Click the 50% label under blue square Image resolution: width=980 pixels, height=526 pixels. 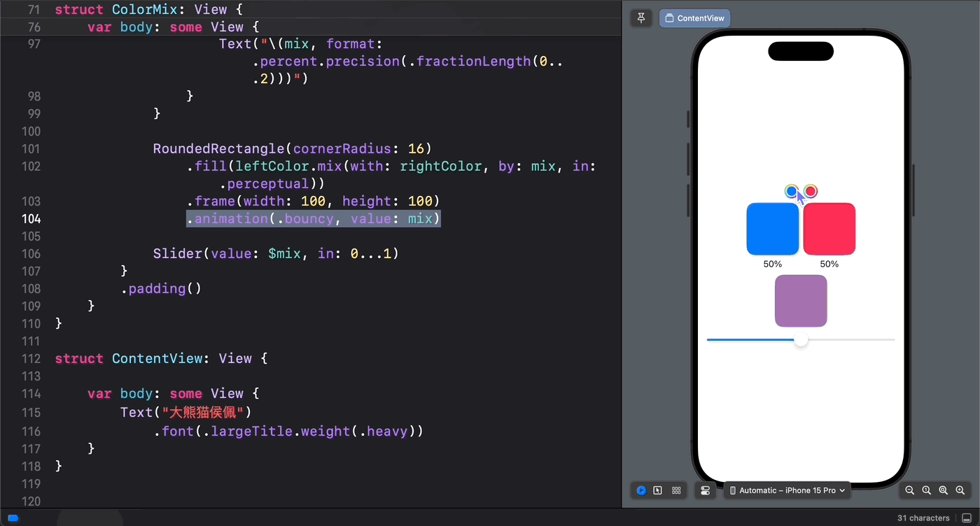pos(773,264)
